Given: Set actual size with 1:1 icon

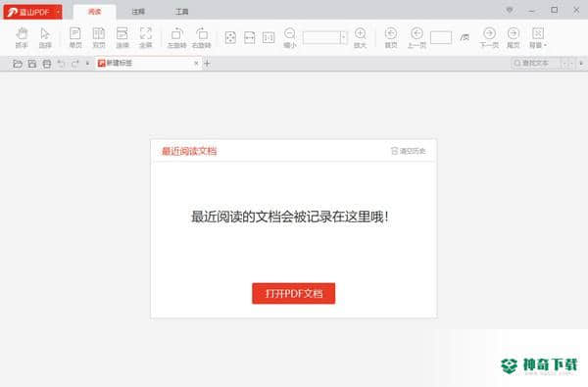Looking at the screenshot, I should tap(269, 37).
